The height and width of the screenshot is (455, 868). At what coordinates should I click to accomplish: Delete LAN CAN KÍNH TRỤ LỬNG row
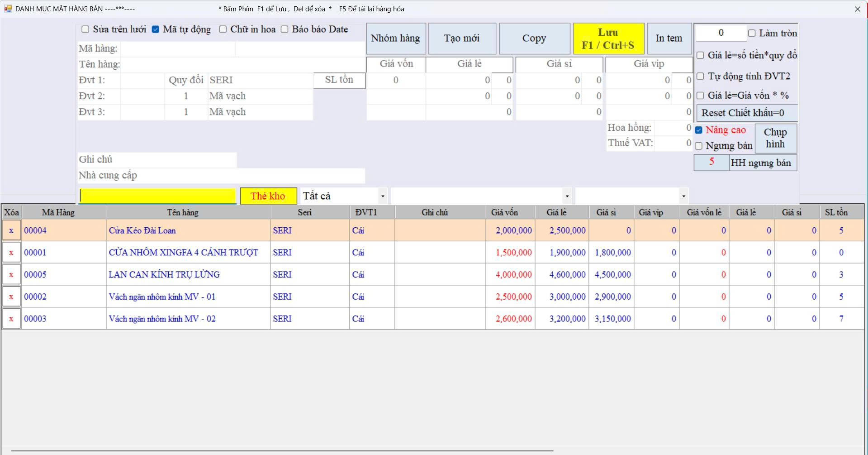click(x=11, y=275)
